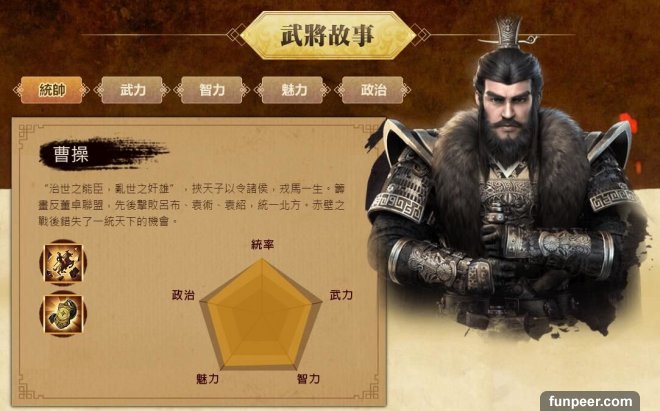The width and height of the screenshot is (660, 411).
Task: Select the 統帥 tab
Action: pos(51,90)
